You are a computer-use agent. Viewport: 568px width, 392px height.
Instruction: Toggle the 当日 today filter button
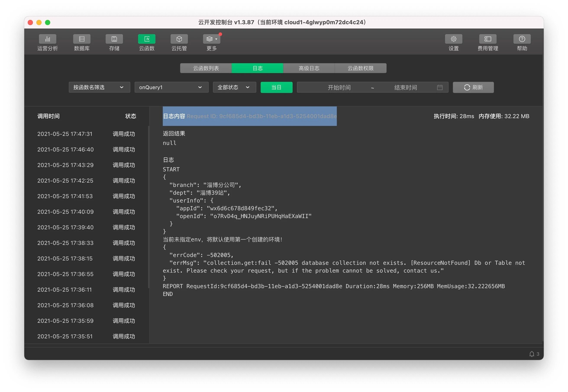(276, 87)
